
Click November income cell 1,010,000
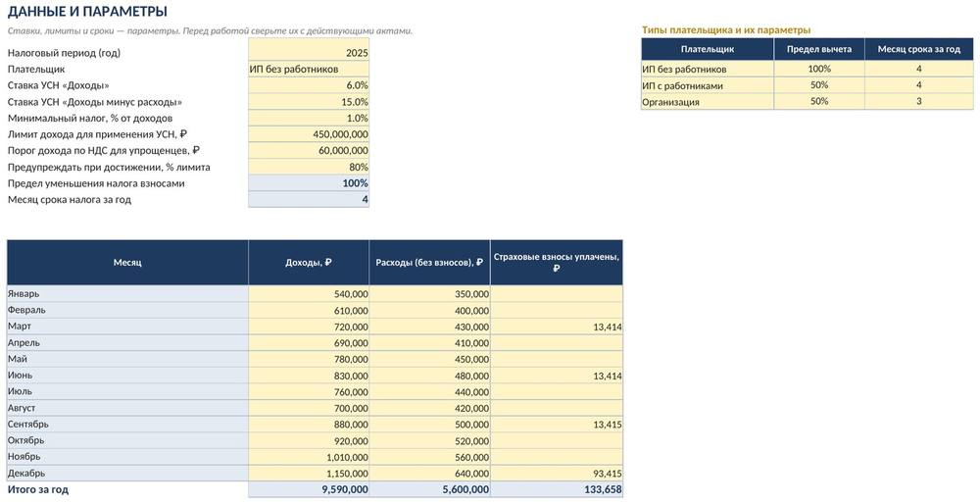pyautogui.click(x=309, y=457)
